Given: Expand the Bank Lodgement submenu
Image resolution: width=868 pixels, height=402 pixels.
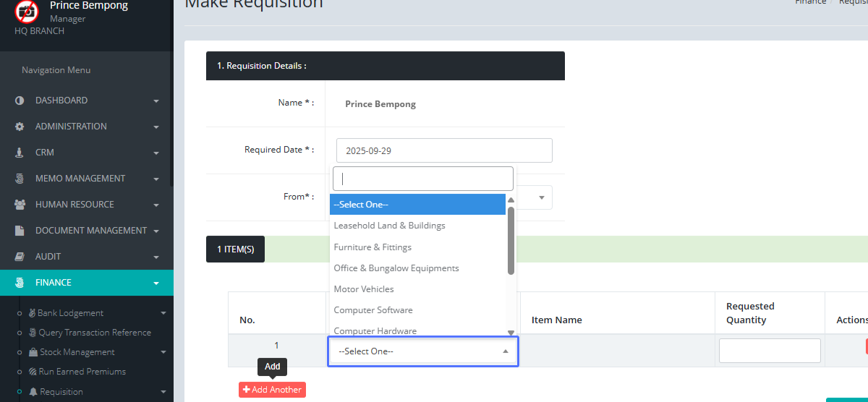Looking at the screenshot, I should 163,313.
